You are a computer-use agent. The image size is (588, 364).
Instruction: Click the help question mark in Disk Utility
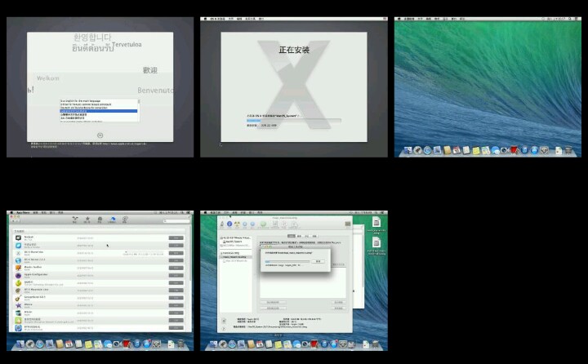pyautogui.click(x=224, y=329)
